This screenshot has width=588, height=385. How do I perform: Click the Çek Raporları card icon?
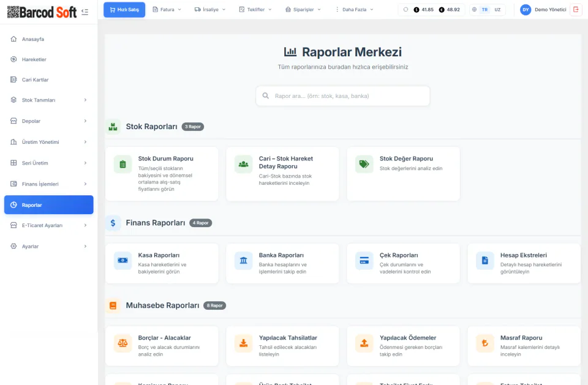pos(364,261)
